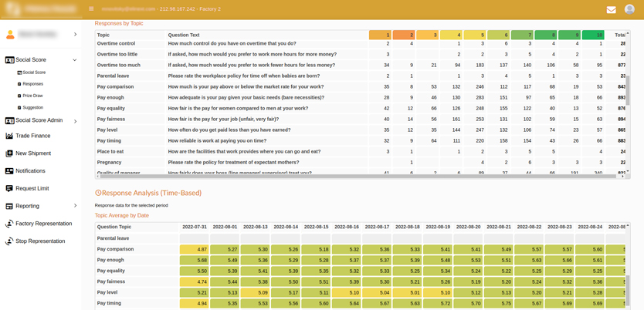The width and height of the screenshot is (644, 310).
Task: Expand the Social Score Admin submenu
Action: [x=75, y=121]
